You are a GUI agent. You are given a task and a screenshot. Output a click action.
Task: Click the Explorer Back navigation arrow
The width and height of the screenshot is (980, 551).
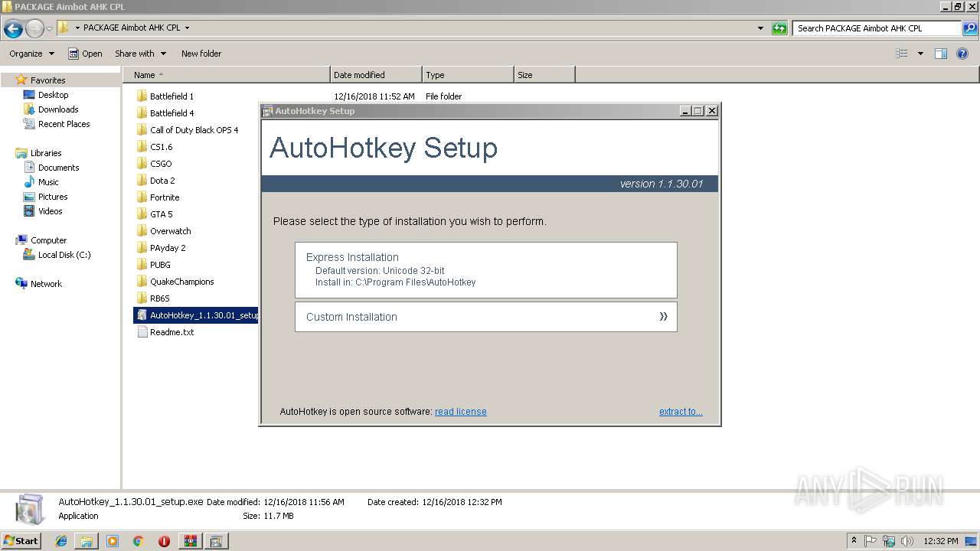13,29
